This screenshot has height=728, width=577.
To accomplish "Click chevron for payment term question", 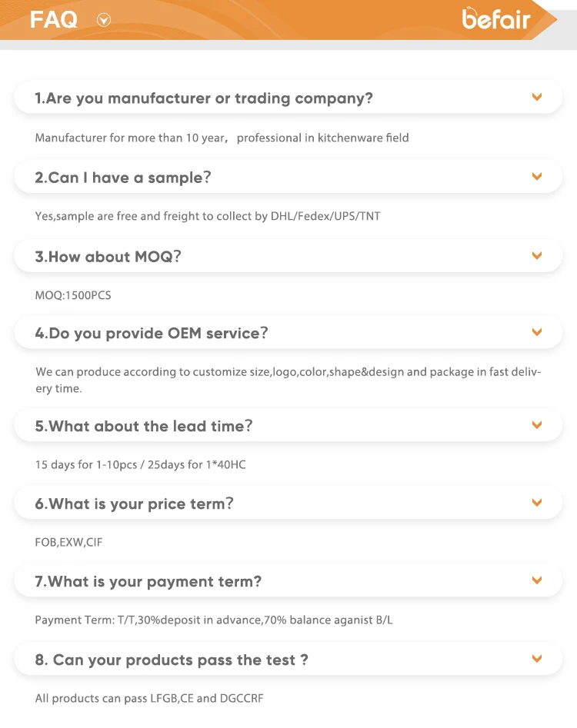I will [x=537, y=580].
